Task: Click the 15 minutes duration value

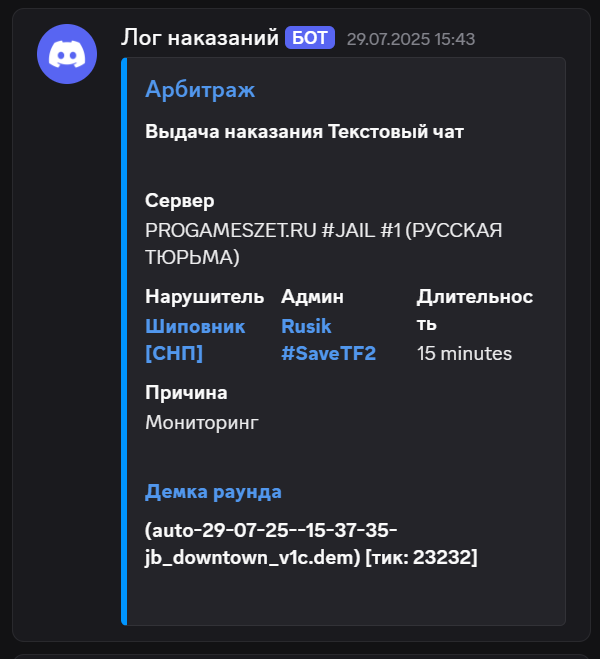Action: (x=464, y=353)
